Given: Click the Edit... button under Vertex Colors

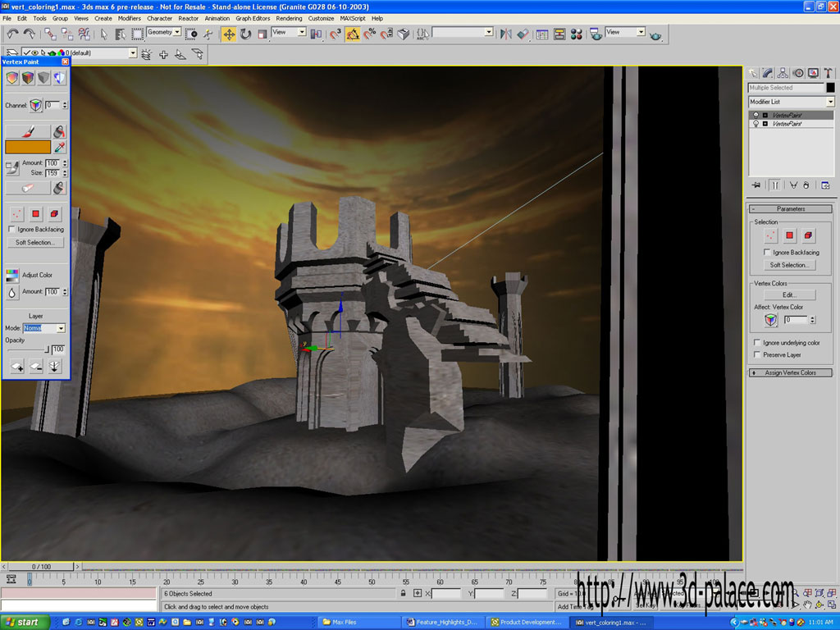Looking at the screenshot, I should pos(790,295).
